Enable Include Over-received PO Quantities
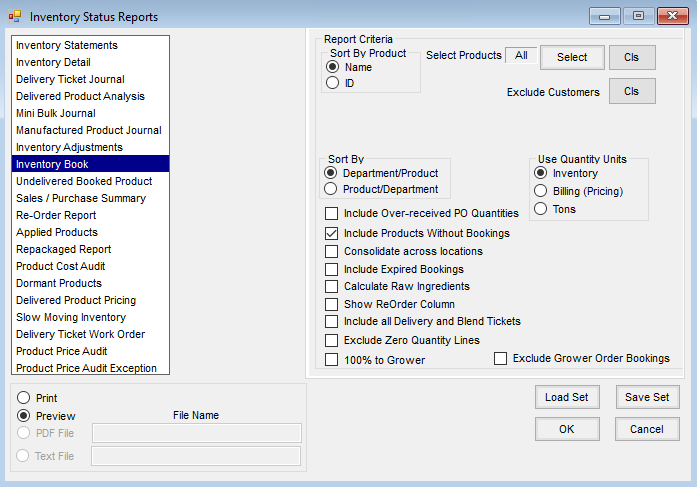Image resolution: width=697 pixels, height=487 pixels. (332, 213)
